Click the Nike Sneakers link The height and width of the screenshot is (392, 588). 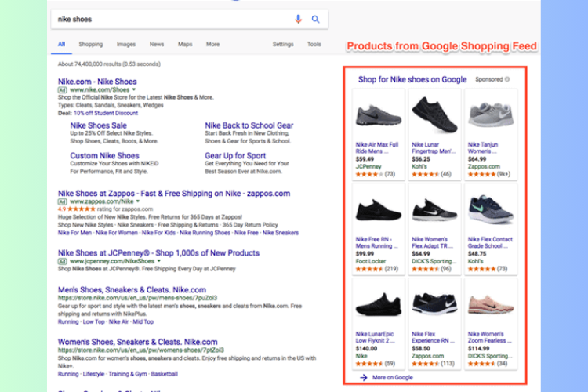point(281,233)
